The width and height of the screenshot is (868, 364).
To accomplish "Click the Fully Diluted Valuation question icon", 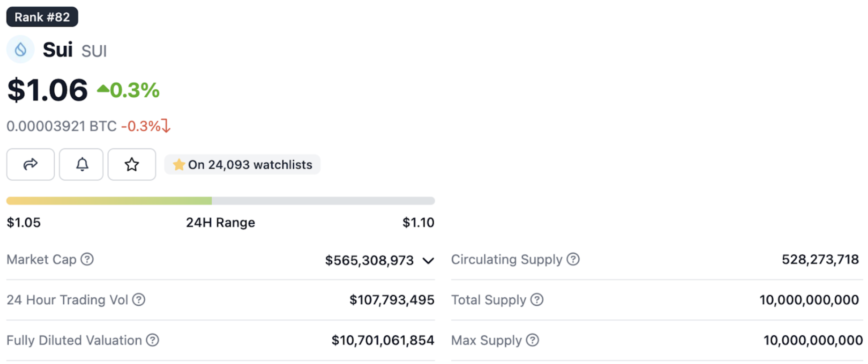I will coord(152,340).
